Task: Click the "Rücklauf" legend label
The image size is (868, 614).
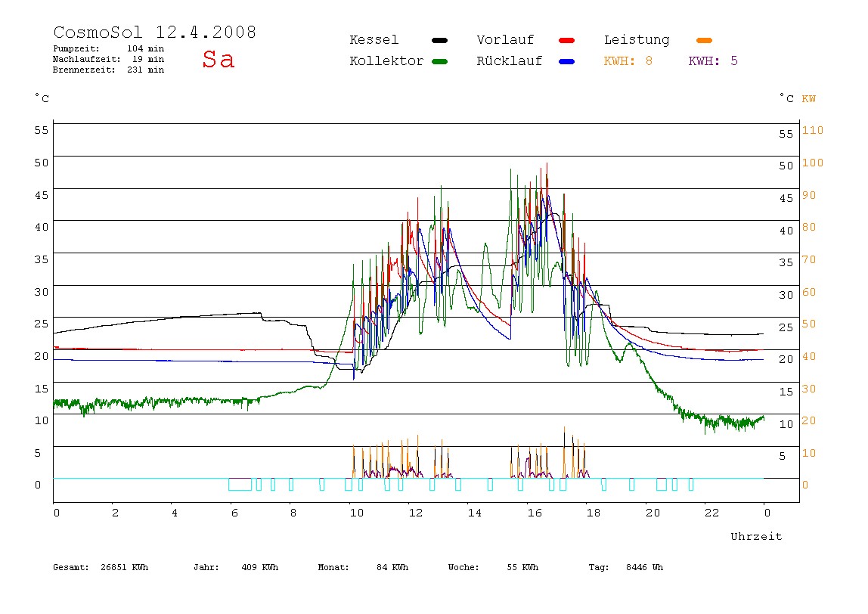Action: click(x=510, y=61)
